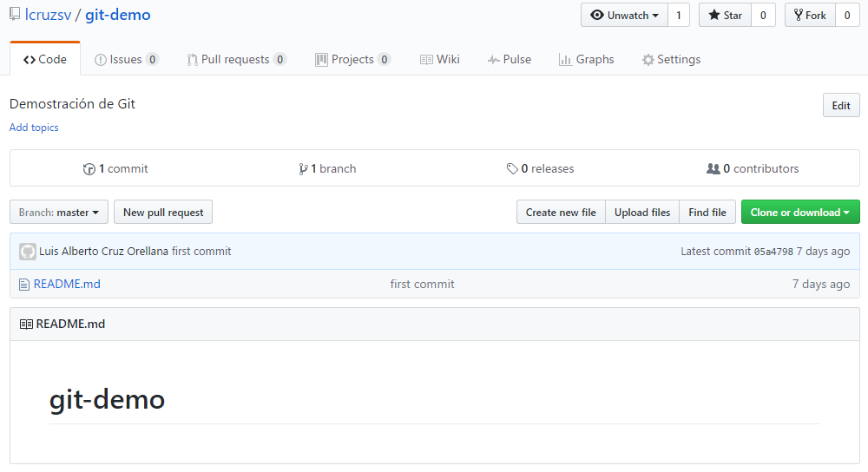
Task: Click the commit author avatar
Action: coord(28,252)
